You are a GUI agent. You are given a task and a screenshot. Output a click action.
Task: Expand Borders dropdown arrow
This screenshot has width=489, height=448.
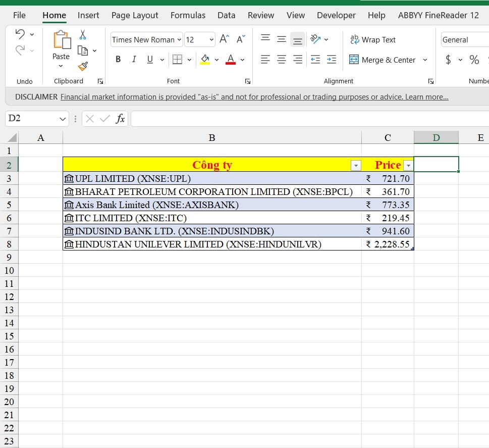click(189, 60)
